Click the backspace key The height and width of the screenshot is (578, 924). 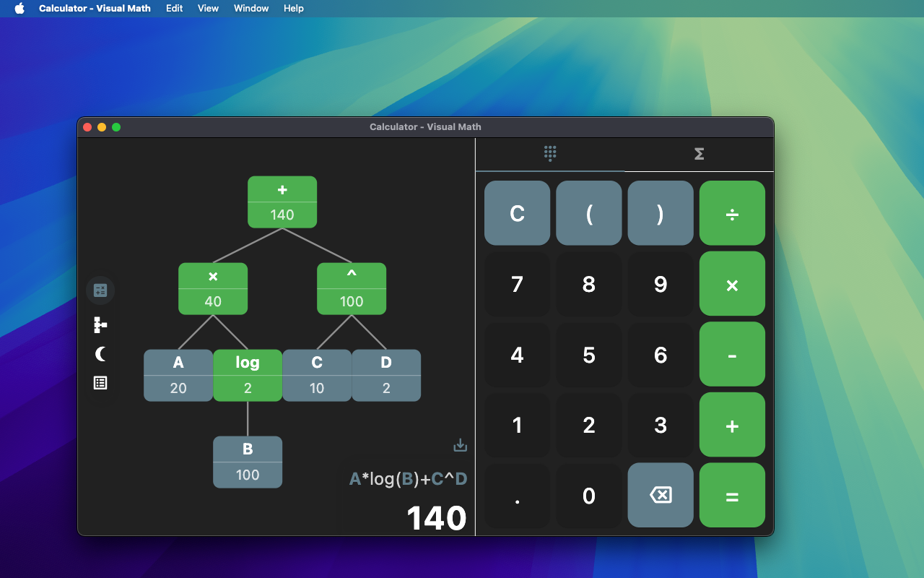click(661, 495)
